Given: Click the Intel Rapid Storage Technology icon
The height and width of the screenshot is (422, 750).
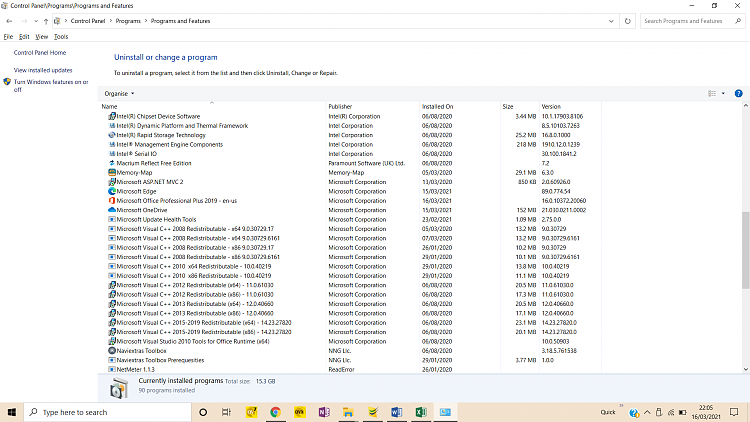Looking at the screenshot, I should tap(111, 135).
